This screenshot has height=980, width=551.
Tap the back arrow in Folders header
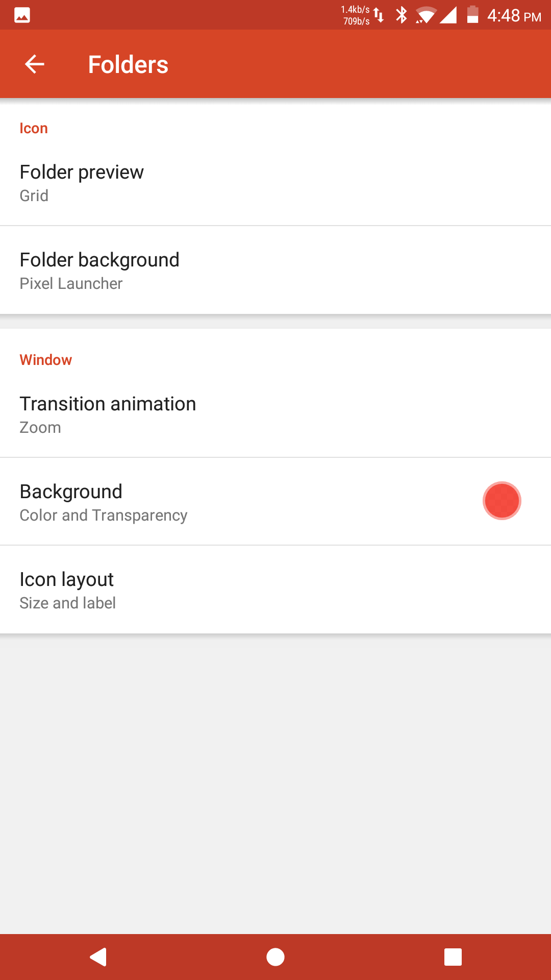pyautogui.click(x=35, y=64)
